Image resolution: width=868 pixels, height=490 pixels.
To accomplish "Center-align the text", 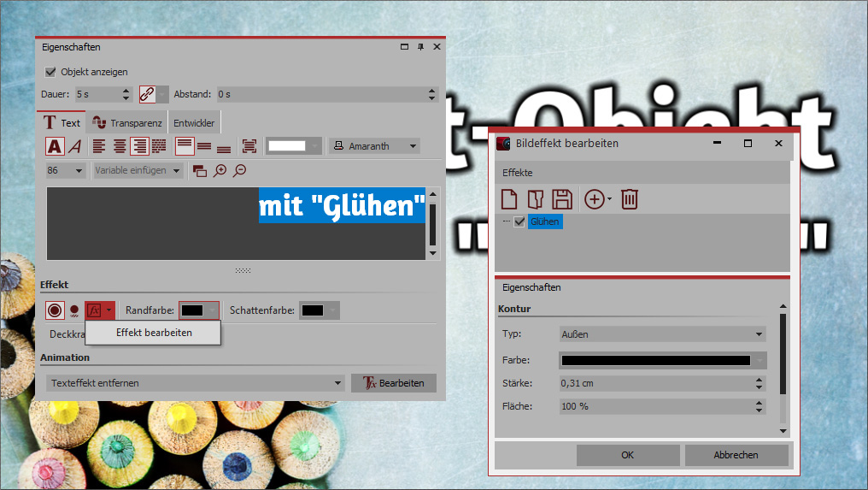I will click(120, 146).
